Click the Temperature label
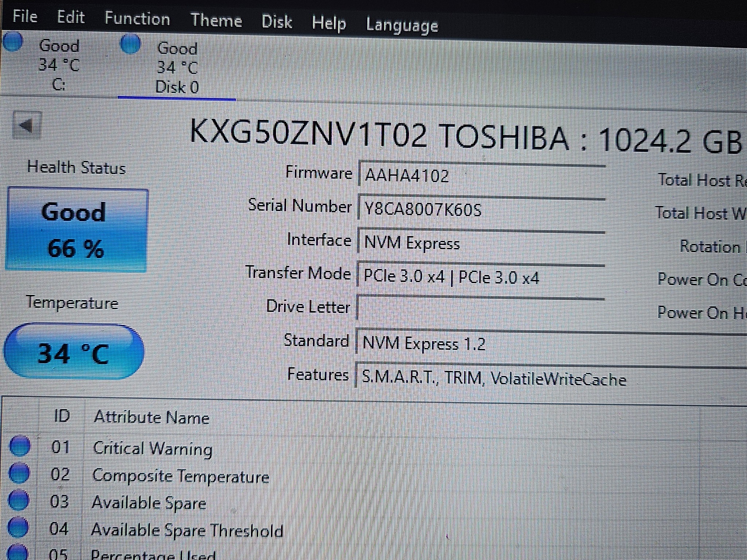Viewport: 747px width, 560px height. (x=72, y=303)
